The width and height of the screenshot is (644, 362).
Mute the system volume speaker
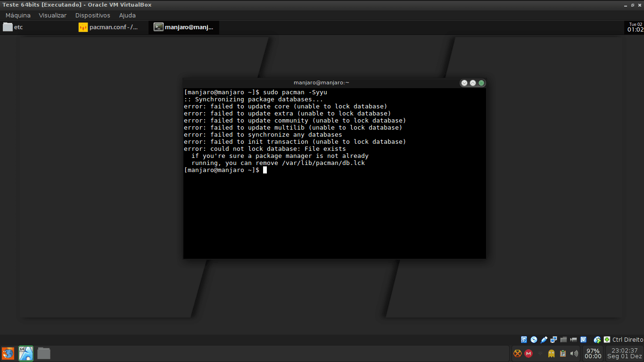(574, 353)
